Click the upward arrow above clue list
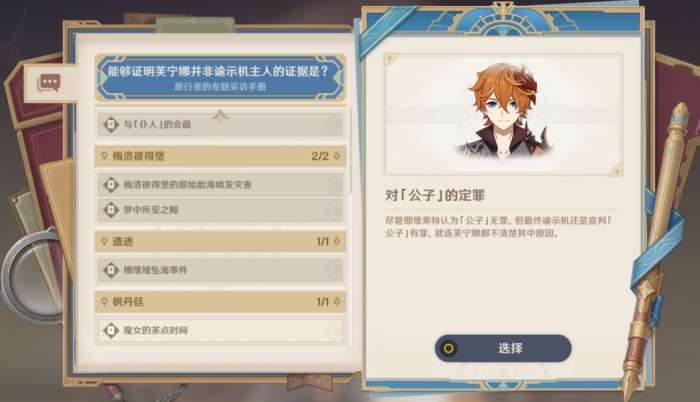The width and height of the screenshot is (700, 402). [221, 115]
